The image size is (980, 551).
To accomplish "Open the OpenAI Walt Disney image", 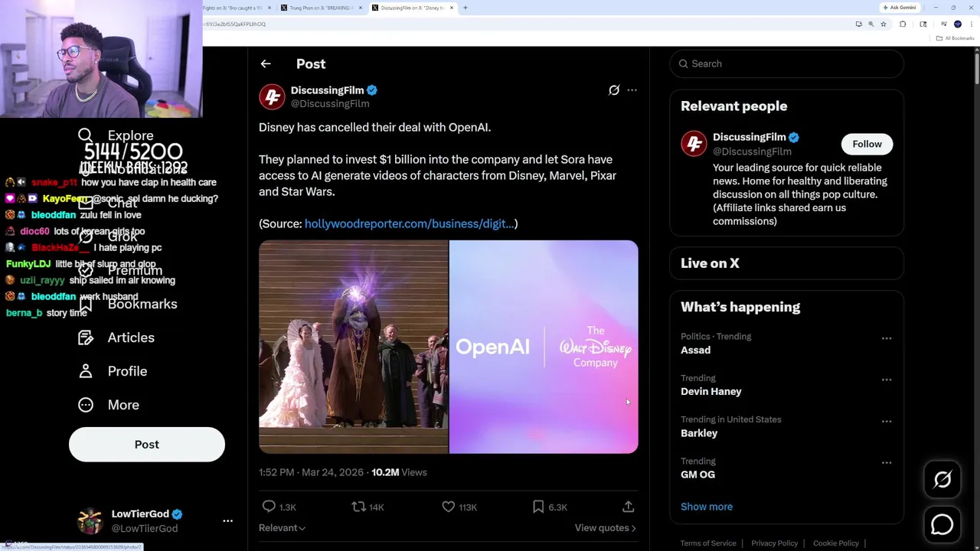I will (x=544, y=347).
